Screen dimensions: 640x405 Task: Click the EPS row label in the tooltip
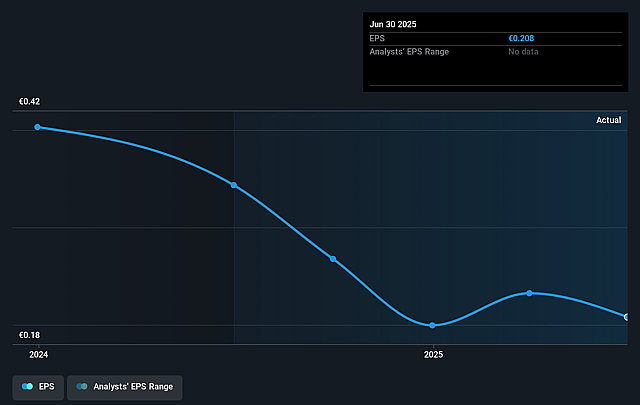point(377,38)
